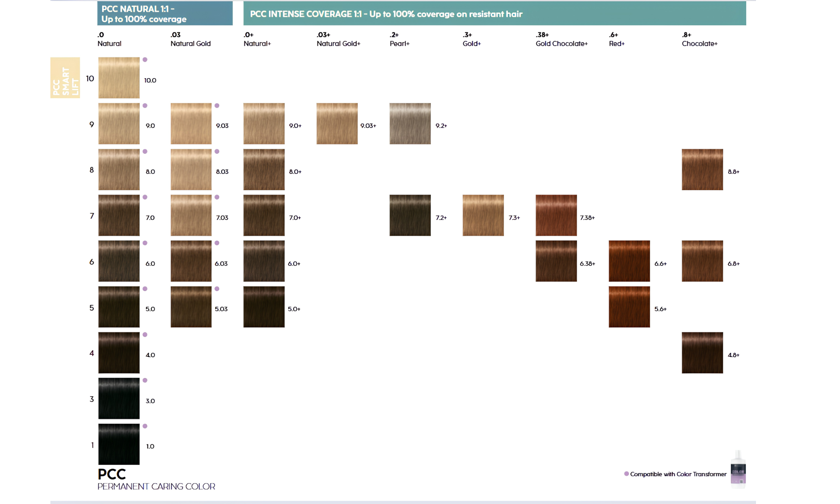
Task: Click the purple dot next to 1.0
Action: (x=145, y=426)
